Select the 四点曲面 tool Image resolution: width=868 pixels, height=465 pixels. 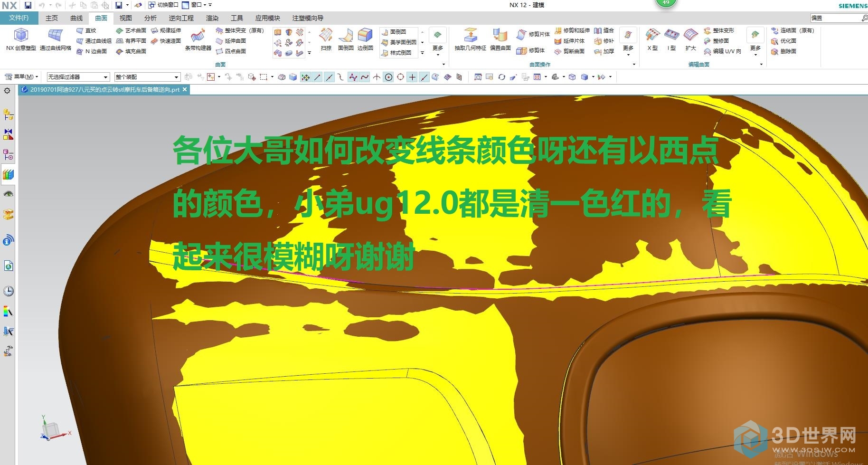coord(231,51)
